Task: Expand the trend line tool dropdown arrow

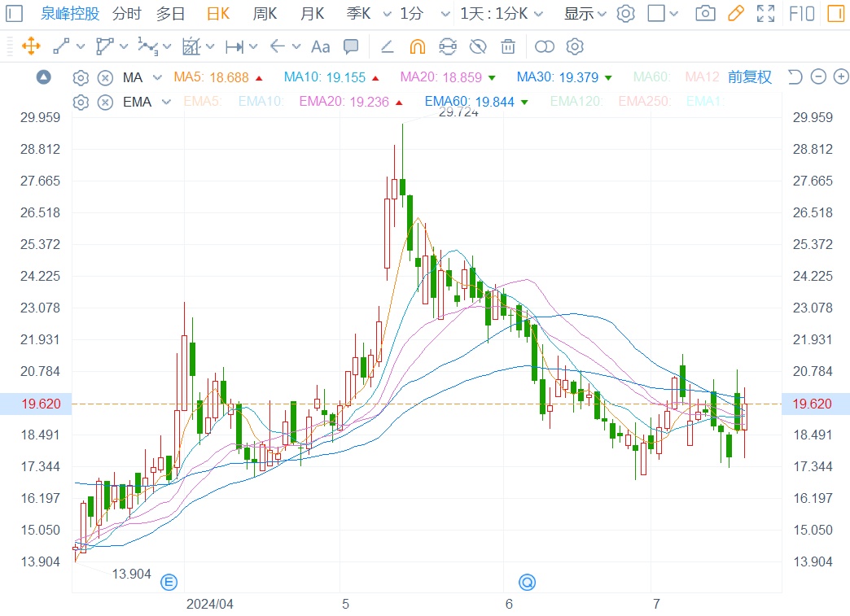Action: [x=81, y=47]
